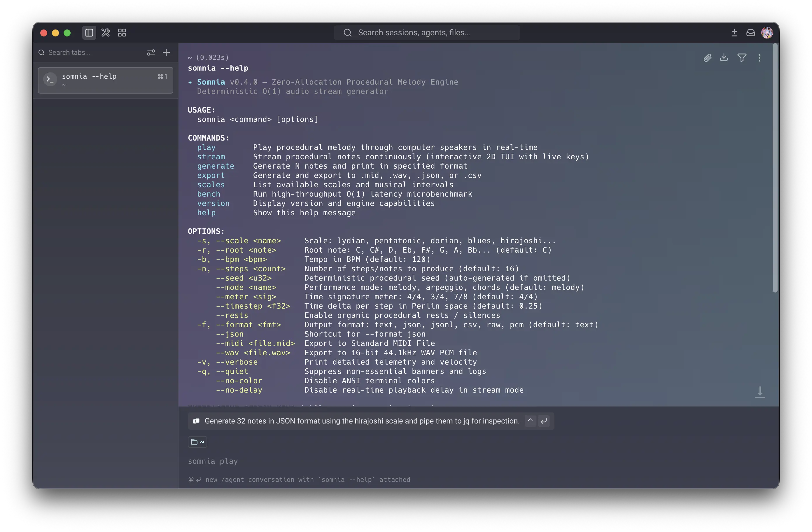Open the tools wrench icon

point(105,33)
